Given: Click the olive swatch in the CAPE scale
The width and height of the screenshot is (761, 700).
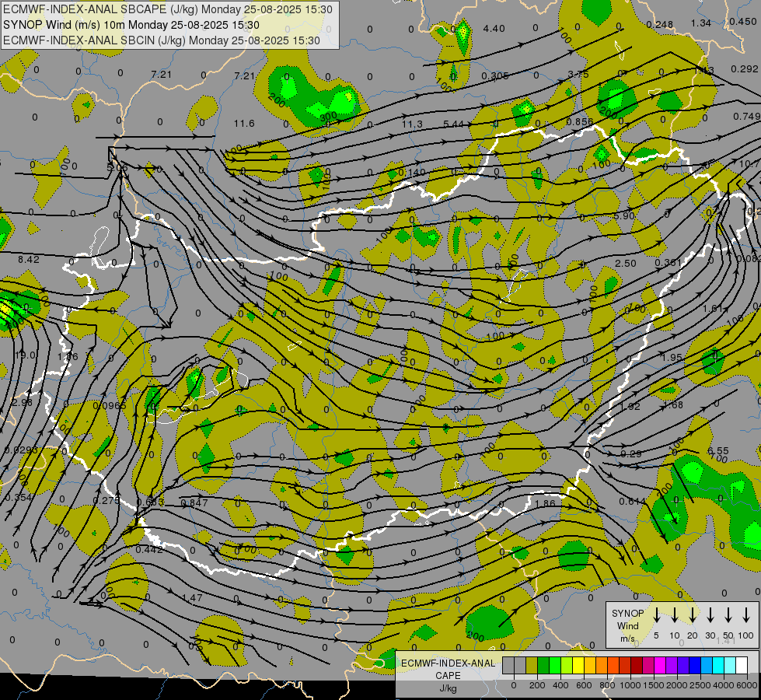Looking at the screenshot, I should (532, 666).
